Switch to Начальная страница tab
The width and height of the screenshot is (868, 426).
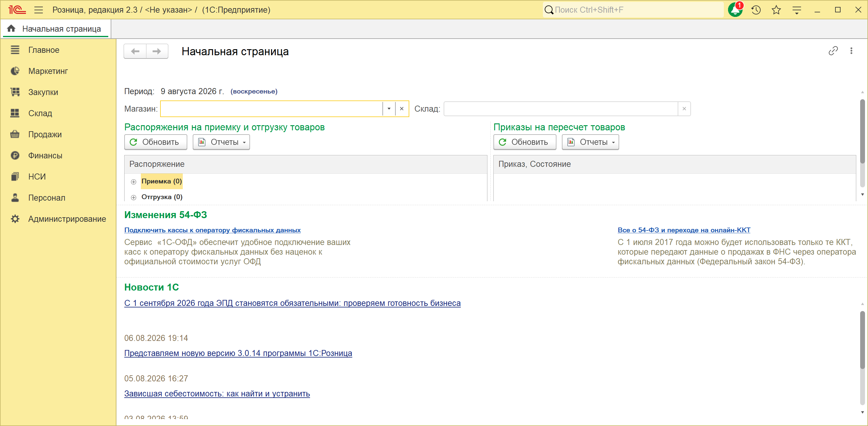[x=55, y=29]
